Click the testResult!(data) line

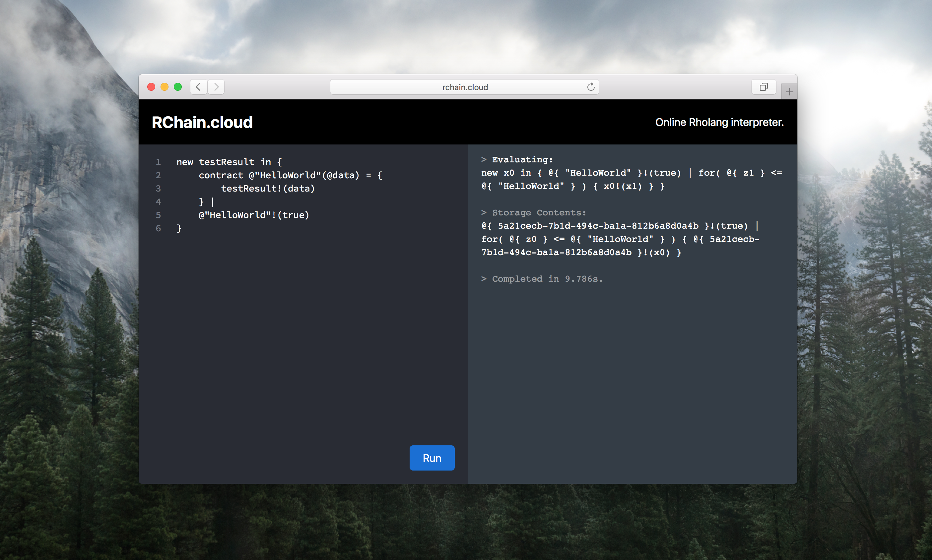(x=267, y=188)
